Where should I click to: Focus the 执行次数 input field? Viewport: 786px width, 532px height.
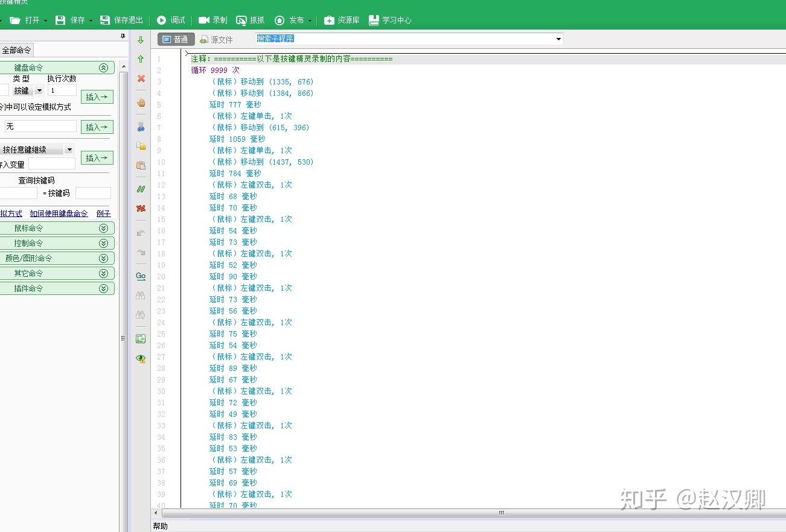(62, 90)
